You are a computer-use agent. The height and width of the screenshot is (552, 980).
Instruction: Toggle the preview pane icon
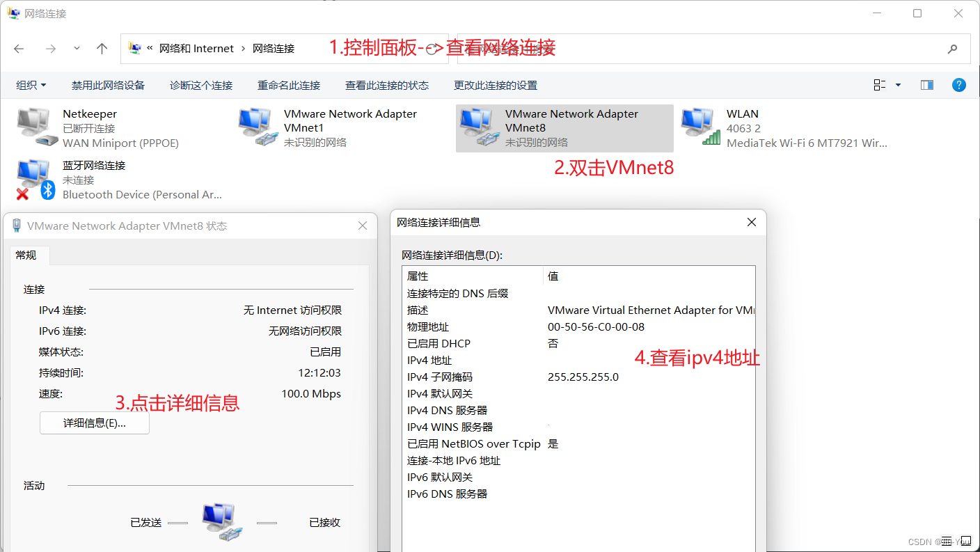pyautogui.click(x=927, y=85)
